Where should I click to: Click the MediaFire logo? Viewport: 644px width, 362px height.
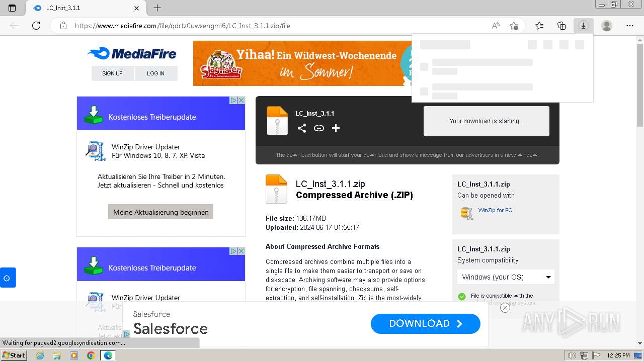[132, 53]
